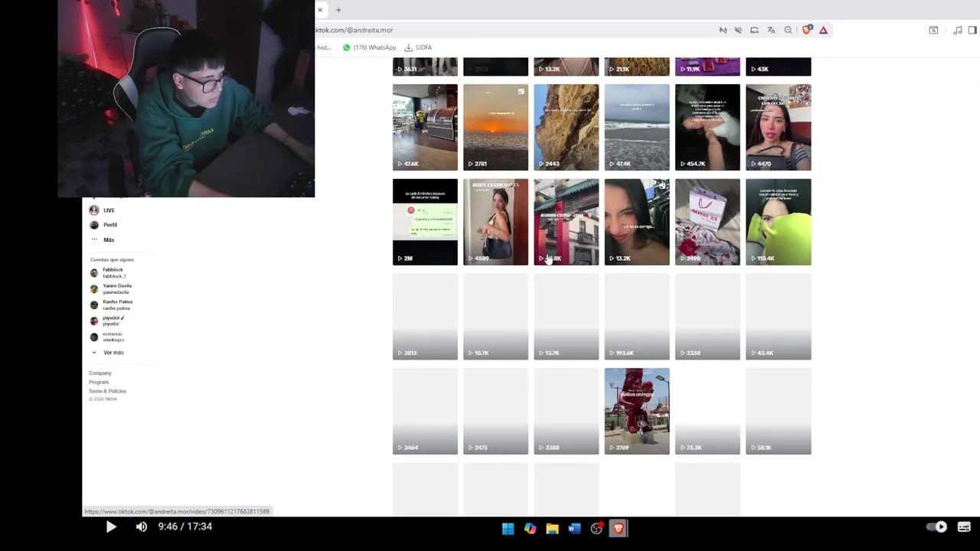Open Ranfer Palma followed account
The width and height of the screenshot is (980, 551).
(111, 305)
